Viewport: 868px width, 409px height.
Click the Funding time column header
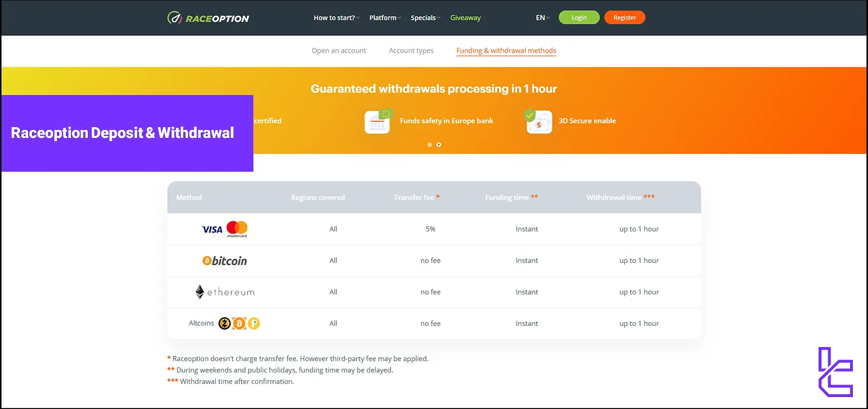coord(512,198)
